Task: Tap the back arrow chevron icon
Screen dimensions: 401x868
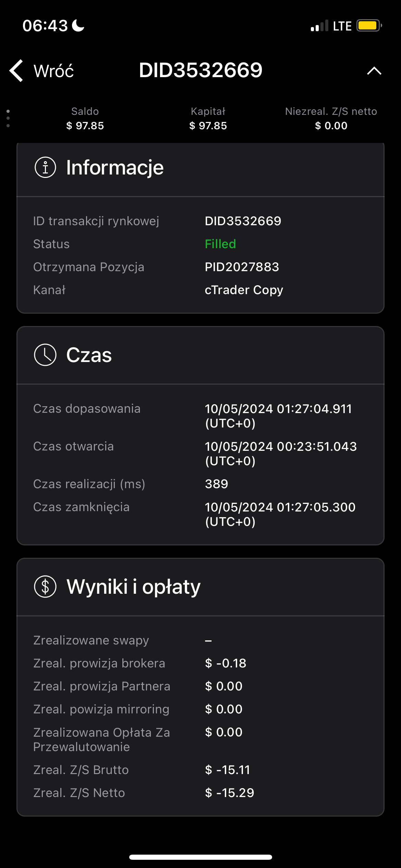Action: pos(16,71)
